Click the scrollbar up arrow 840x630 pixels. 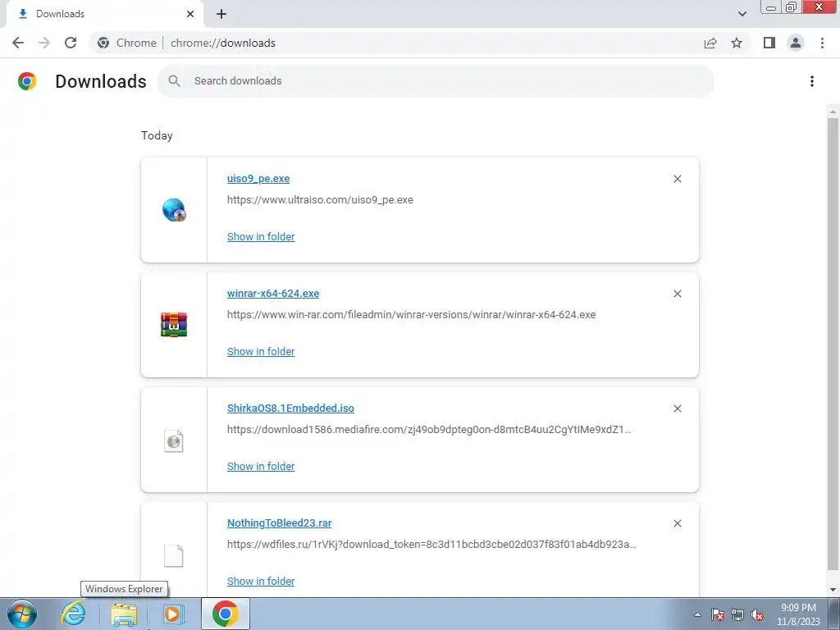(x=833, y=112)
